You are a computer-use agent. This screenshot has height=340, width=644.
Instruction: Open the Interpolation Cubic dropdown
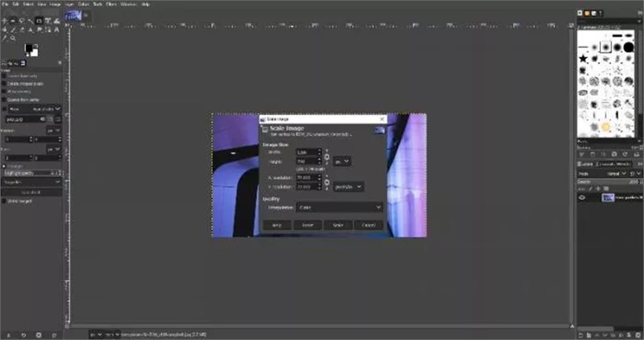click(x=339, y=207)
